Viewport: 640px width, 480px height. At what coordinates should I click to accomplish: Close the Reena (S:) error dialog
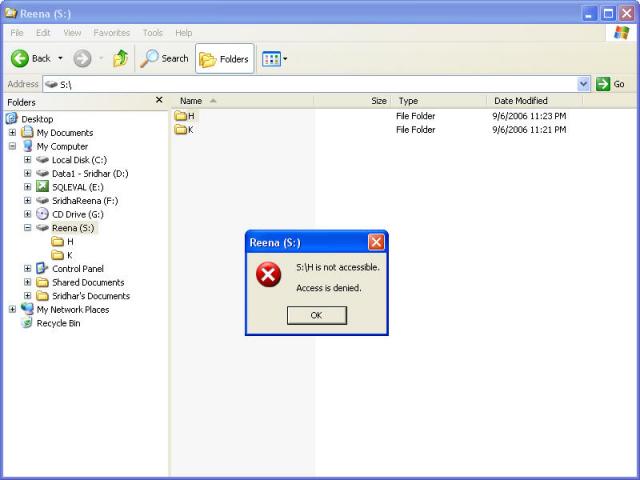[x=376, y=242]
